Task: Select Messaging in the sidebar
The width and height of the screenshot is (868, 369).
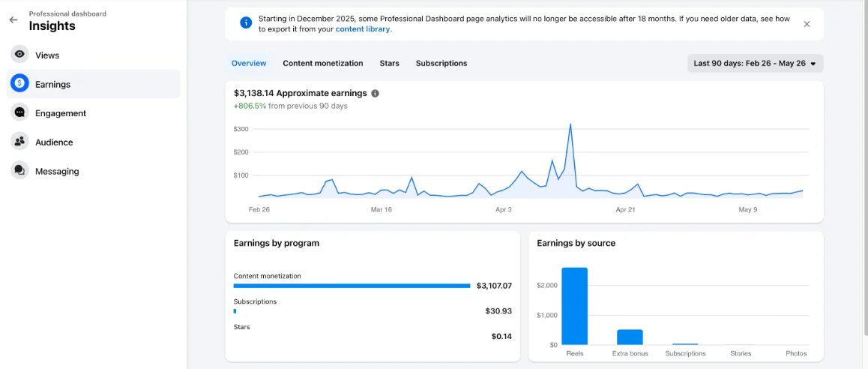Action: (x=93, y=170)
